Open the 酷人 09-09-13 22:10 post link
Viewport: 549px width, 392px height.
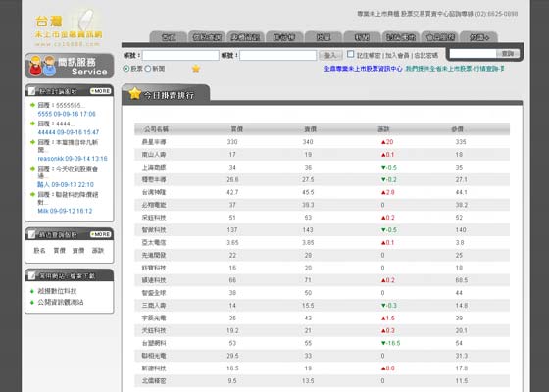pyautogui.click(x=66, y=185)
